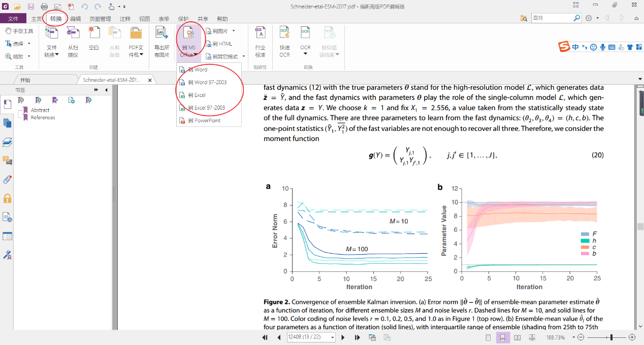Open the References bookmark
This screenshot has height=345, width=644.
click(x=43, y=117)
